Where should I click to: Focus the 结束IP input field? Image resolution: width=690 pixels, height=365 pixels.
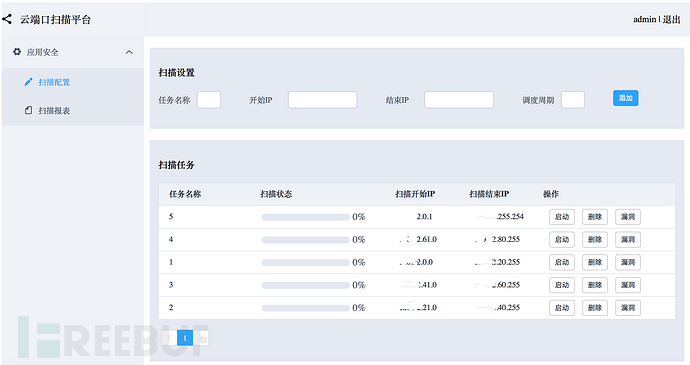[x=459, y=100]
